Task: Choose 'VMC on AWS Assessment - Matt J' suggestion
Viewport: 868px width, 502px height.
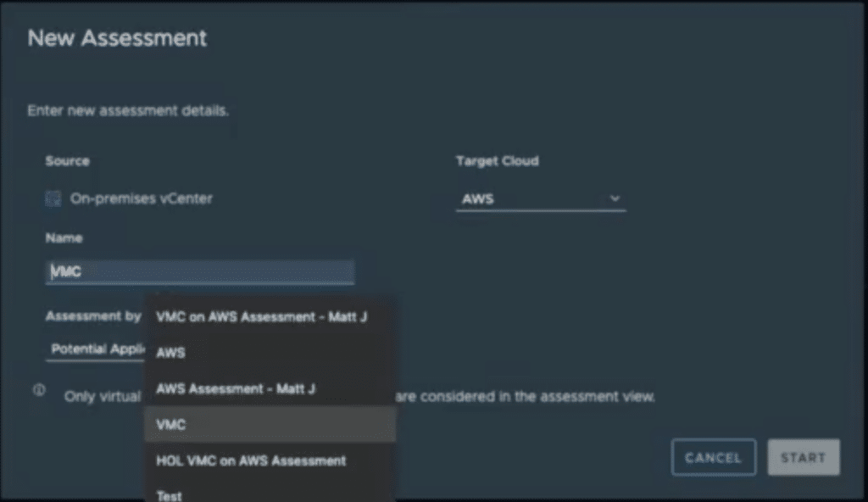Action: click(x=270, y=317)
